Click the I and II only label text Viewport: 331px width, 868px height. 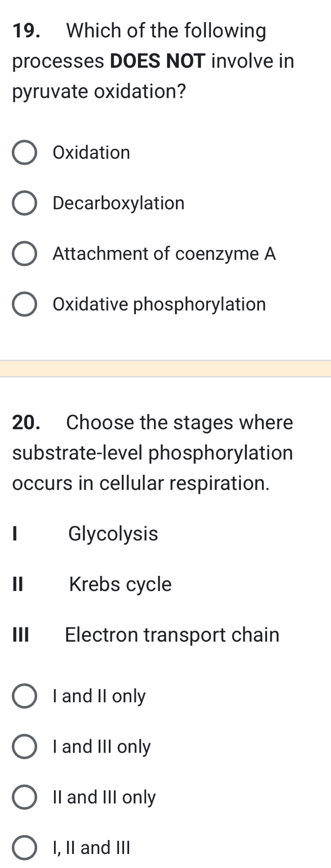tap(98, 696)
